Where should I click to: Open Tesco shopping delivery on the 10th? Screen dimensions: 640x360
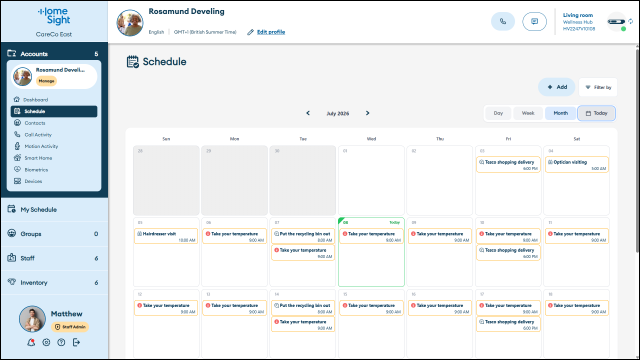tap(508, 253)
